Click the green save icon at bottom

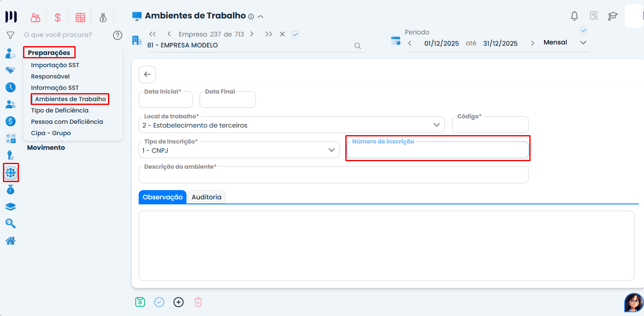pos(140,302)
